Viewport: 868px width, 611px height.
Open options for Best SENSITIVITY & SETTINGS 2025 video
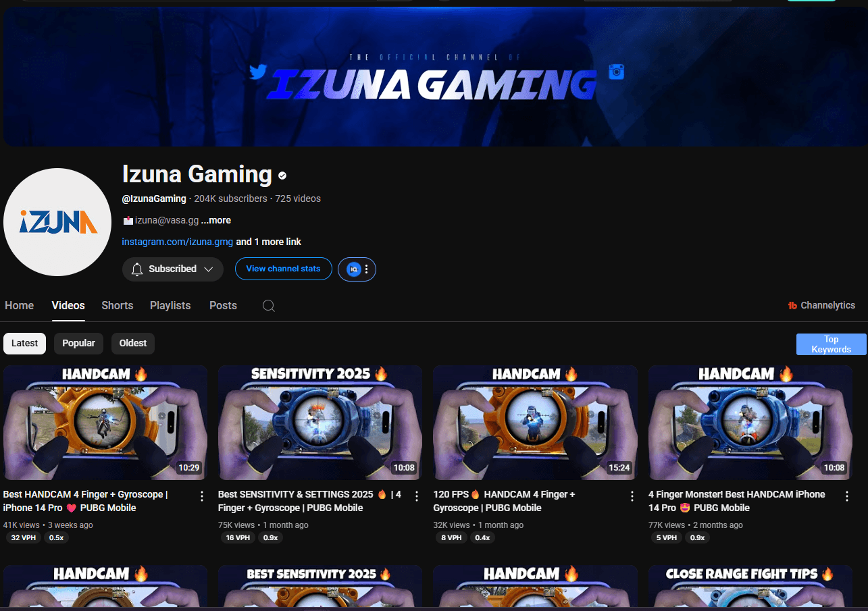tap(417, 496)
